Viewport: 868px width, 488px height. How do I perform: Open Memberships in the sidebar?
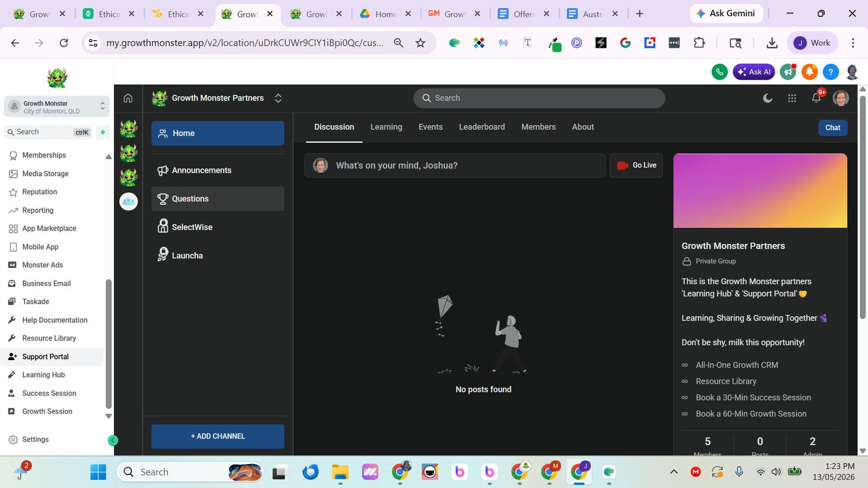(44, 155)
